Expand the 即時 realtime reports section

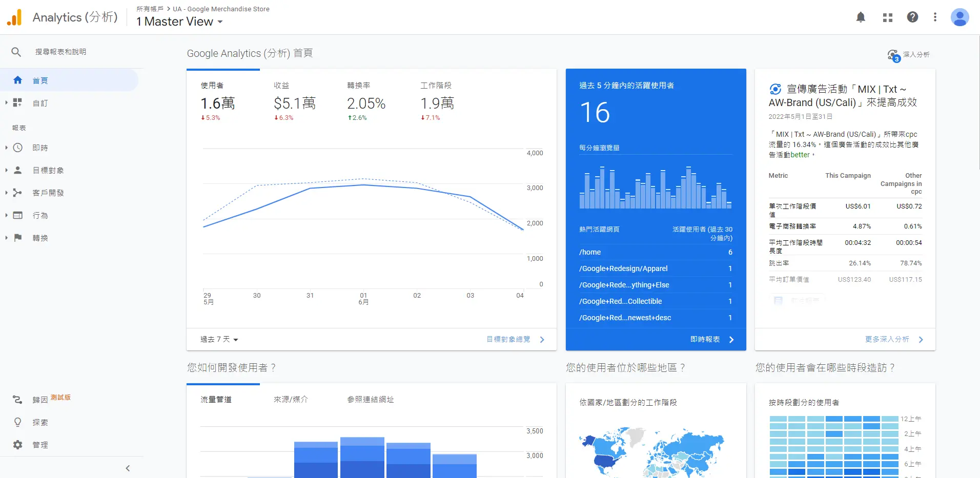pos(40,148)
